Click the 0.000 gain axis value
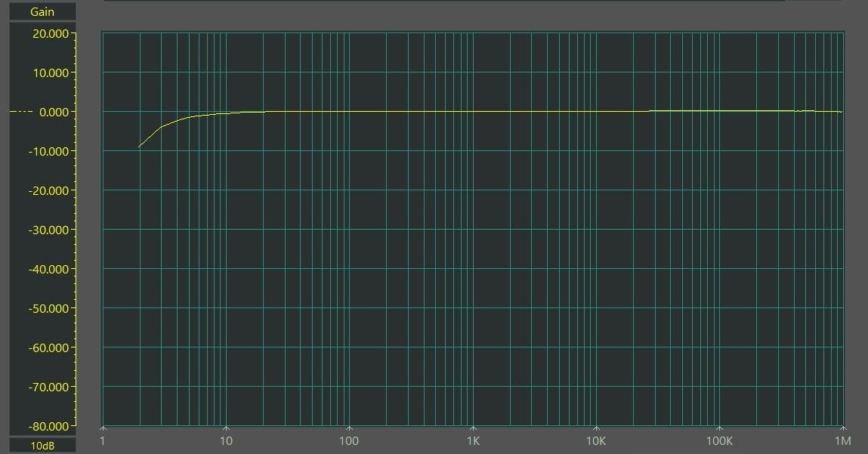The width and height of the screenshot is (868, 454). pos(54,112)
